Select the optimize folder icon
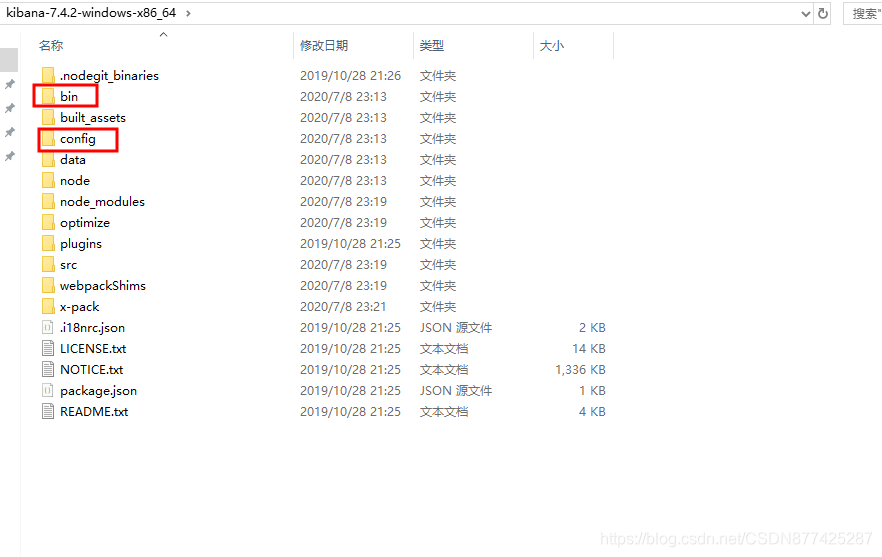This screenshot has height=557, width=882. pyautogui.click(x=48, y=222)
